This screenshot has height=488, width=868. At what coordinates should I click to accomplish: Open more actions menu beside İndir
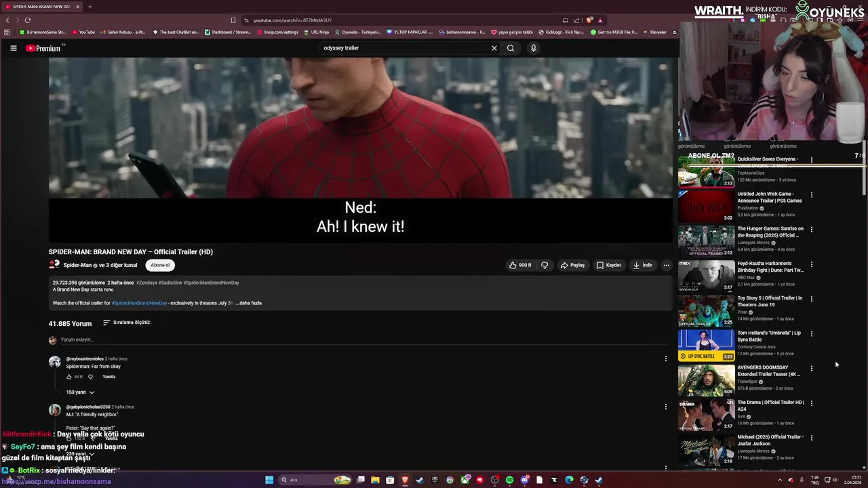point(667,265)
